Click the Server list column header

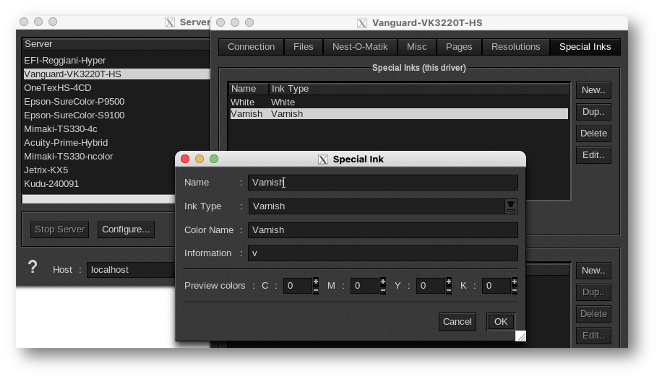tap(116, 44)
